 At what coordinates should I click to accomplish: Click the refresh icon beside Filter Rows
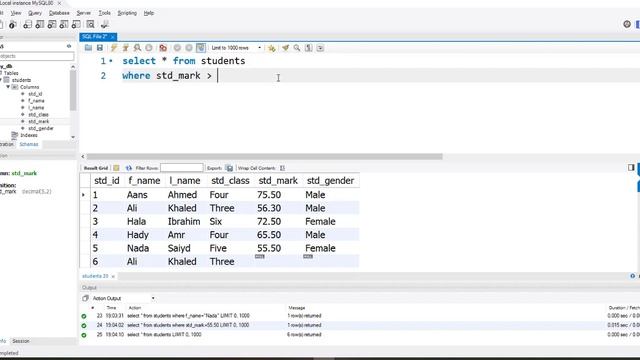coord(129,168)
